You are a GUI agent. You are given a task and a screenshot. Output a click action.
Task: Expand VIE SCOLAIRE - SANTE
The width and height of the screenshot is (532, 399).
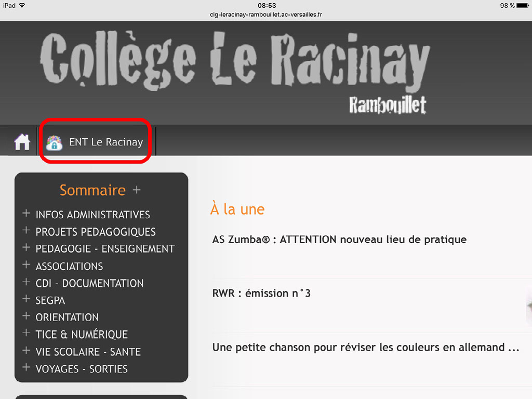(26, 351)
